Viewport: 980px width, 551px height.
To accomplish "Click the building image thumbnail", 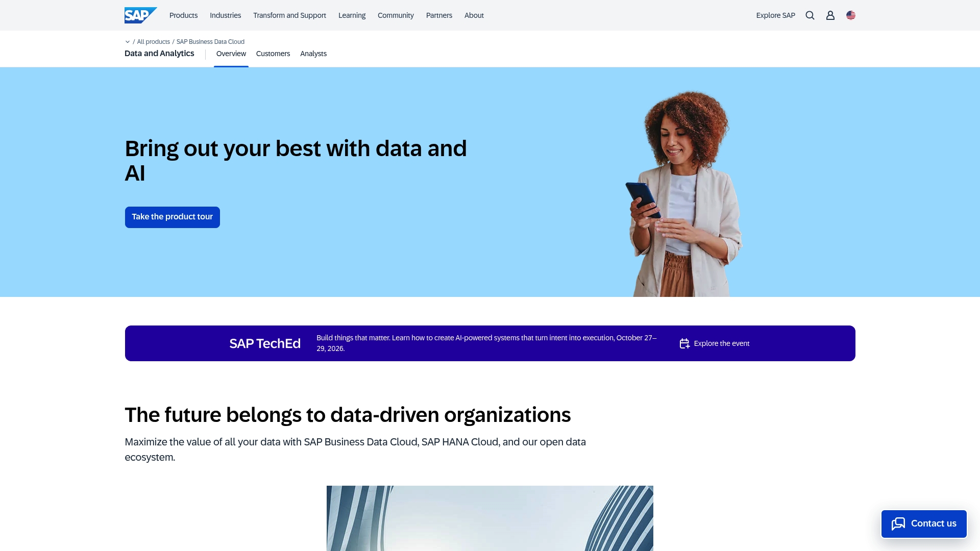I will tap(490, 518).
